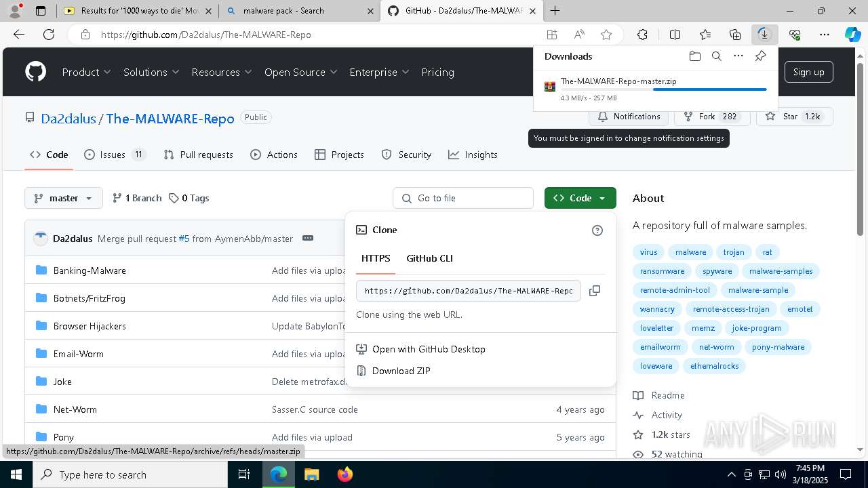Expand the Solutions menu
Screen dimensions: 868x488
coord(151,72)
